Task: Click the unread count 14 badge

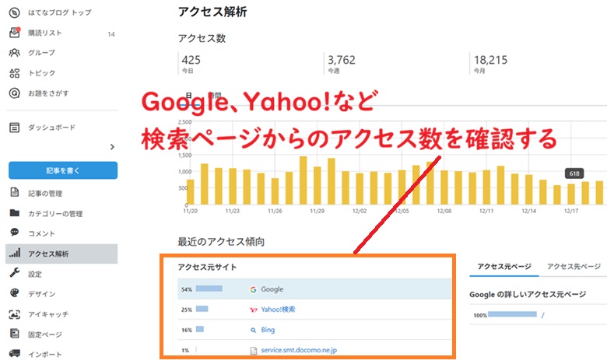Action: [x=111, y=34]
